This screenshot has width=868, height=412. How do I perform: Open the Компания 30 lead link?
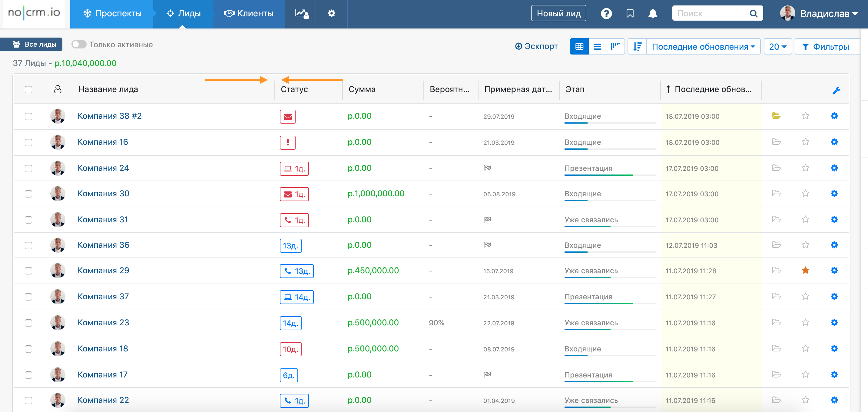click(x=103, y=194)
